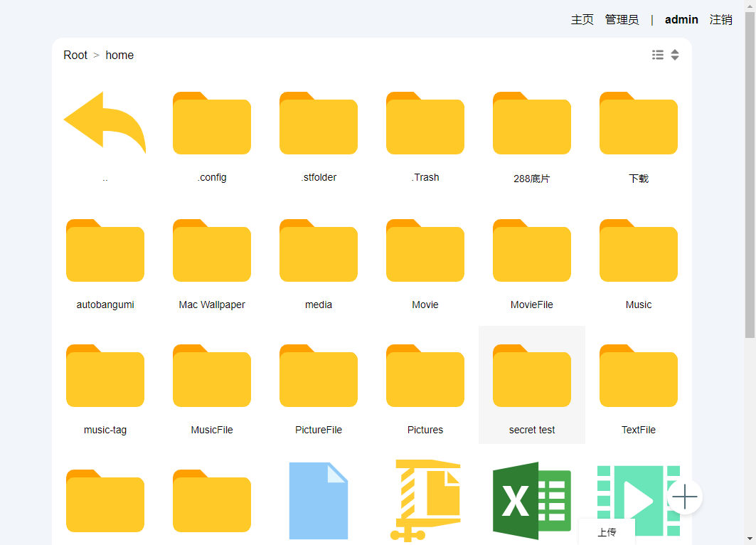Click the back arrow parent-directory icon
Viewport: 756px width, 545px height.
tap(105, 122)
